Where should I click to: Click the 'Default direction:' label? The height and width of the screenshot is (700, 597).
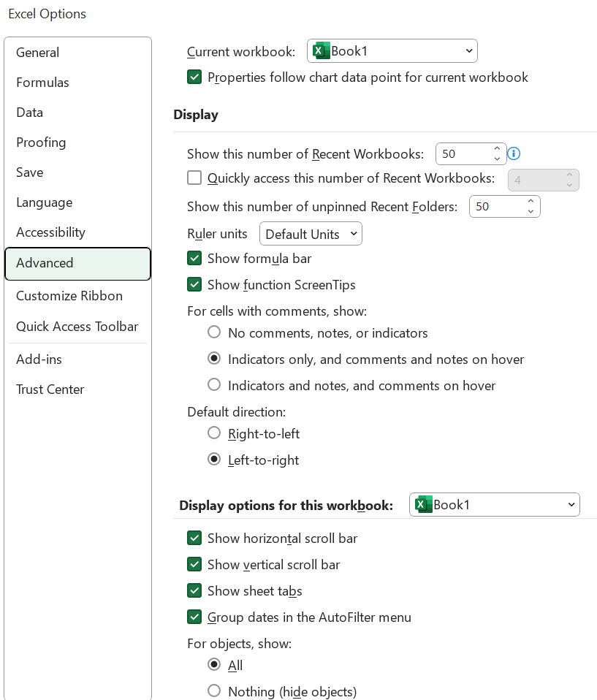point(236,412)
